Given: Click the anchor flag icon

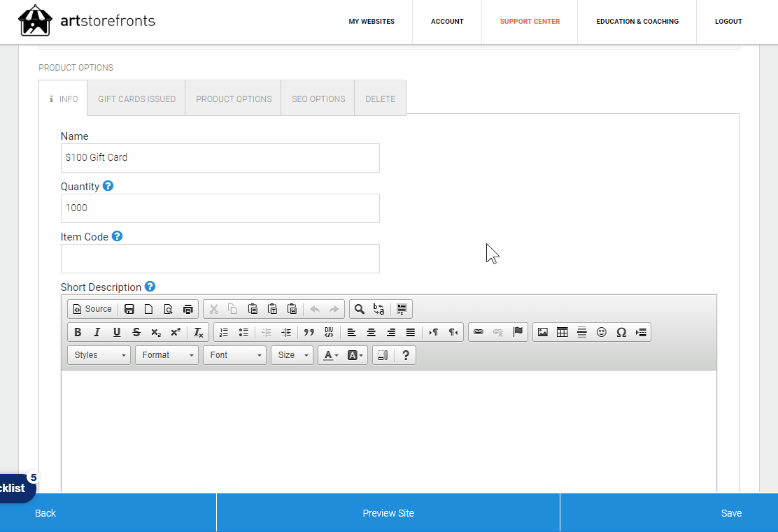Looking at the screenshot, I should (518, 332).
